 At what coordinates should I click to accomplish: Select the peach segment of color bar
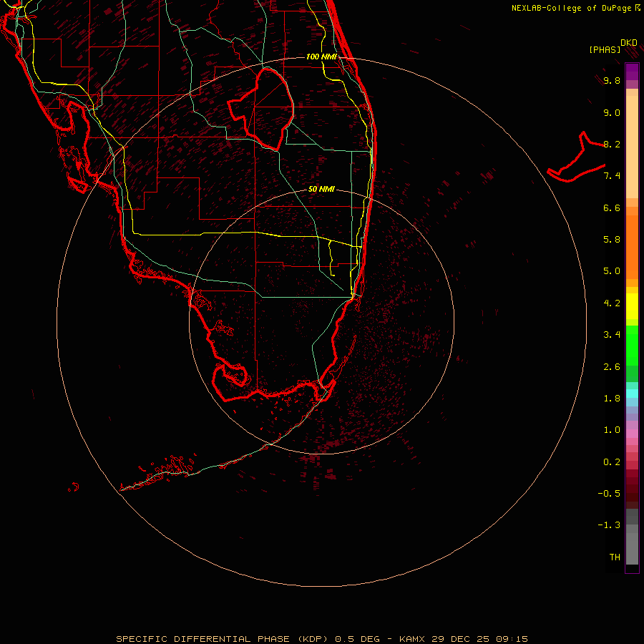pos(632,147)
